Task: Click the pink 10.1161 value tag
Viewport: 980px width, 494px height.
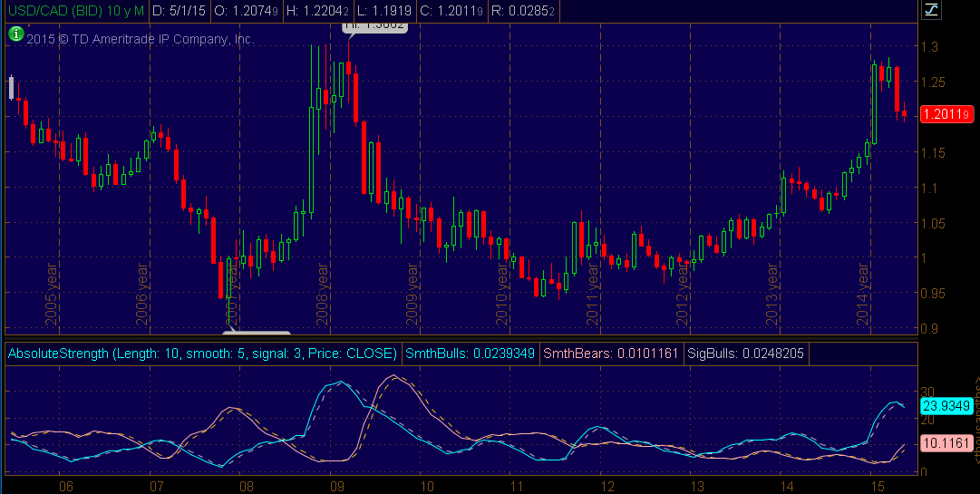Action: tap(946, 444)
